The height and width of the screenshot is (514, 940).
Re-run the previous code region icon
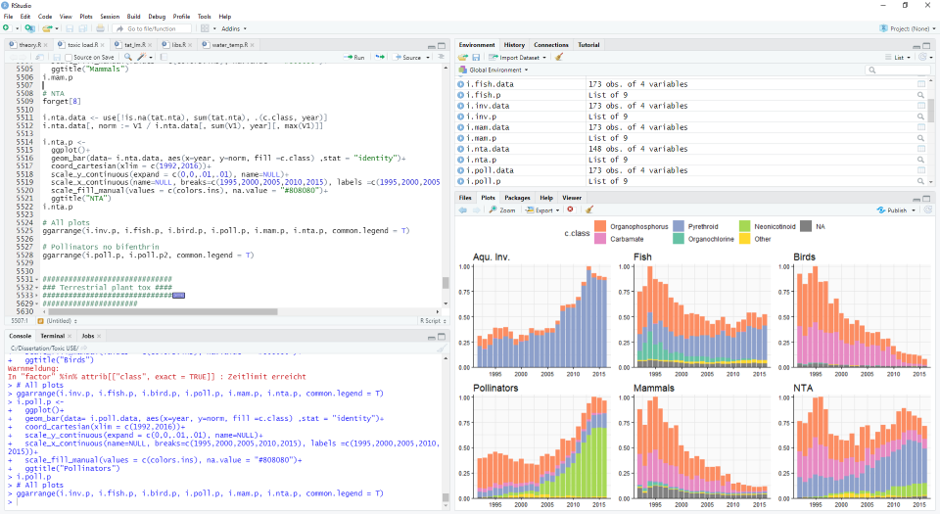coord(380,57)
